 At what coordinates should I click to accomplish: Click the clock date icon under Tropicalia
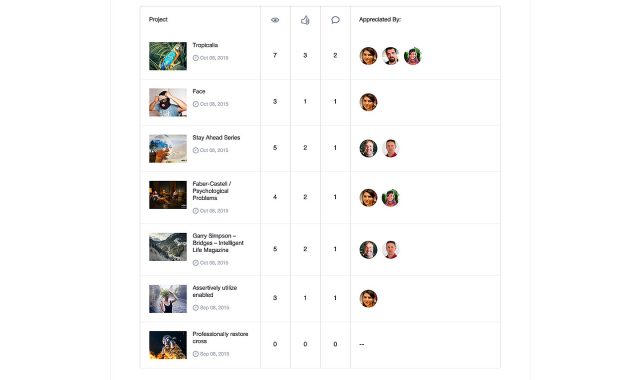coord(196,58)
